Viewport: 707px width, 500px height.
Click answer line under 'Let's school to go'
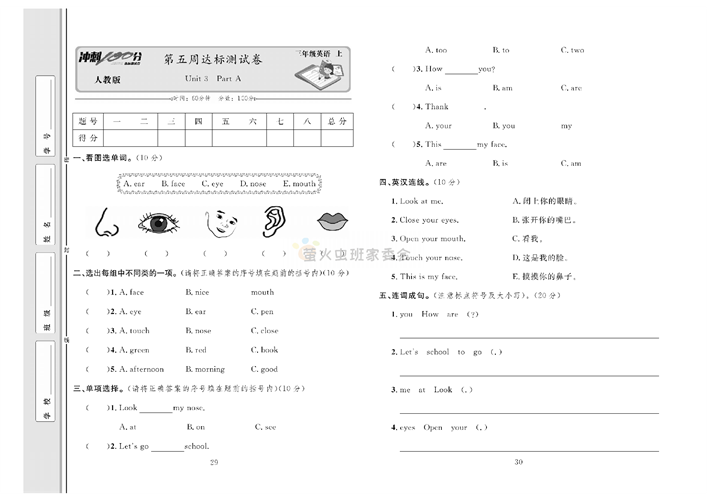tap(529, 375)
